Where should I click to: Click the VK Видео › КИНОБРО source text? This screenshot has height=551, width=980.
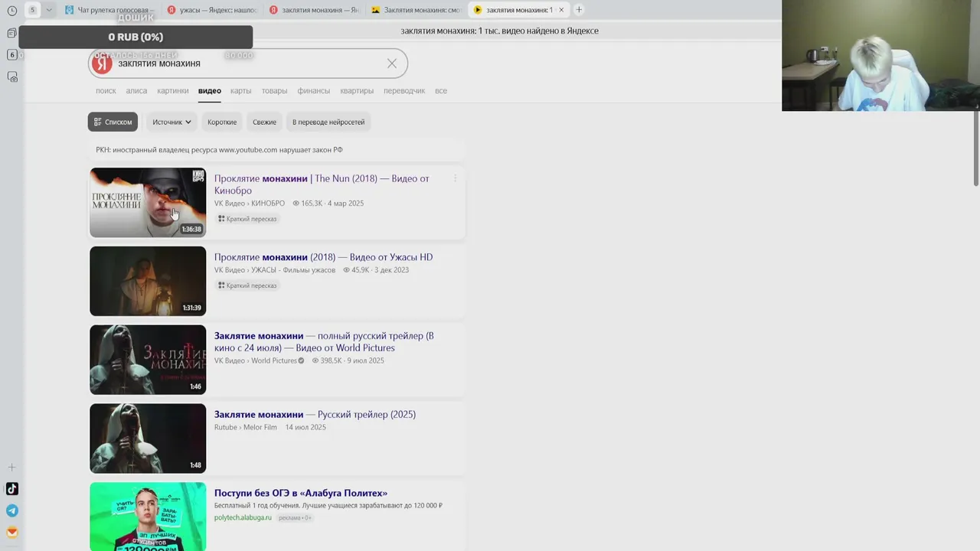point(250,204)
